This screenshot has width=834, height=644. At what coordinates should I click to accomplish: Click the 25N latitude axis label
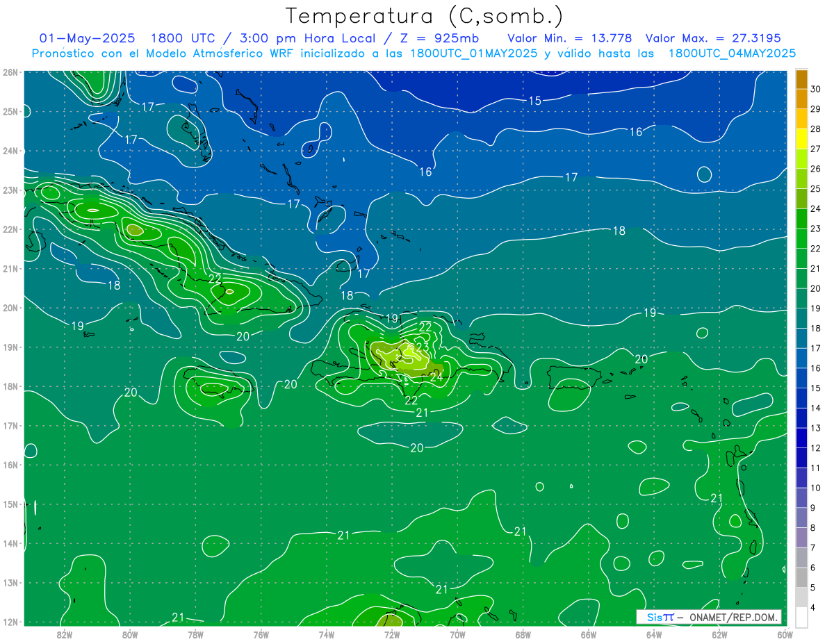(x=10, y=111)
